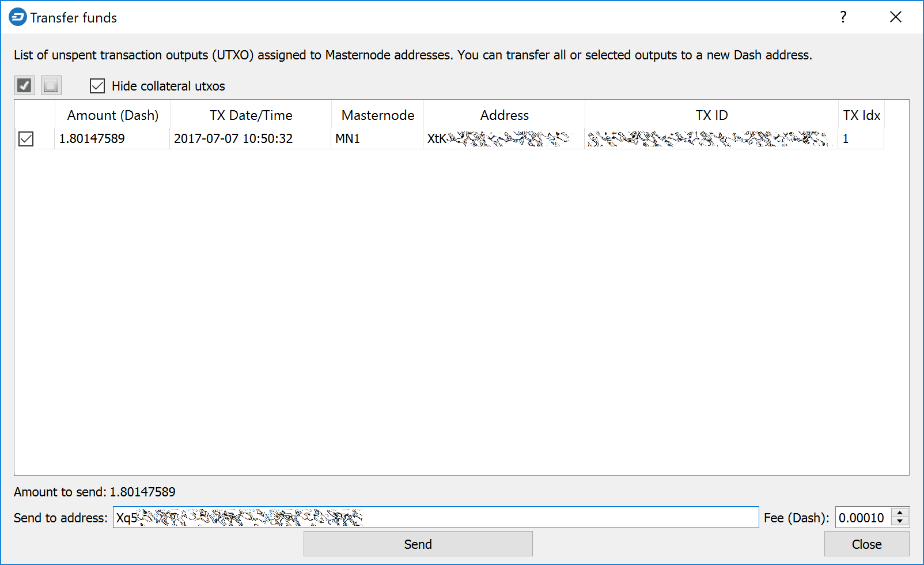This screenshot has width=924, height=565.
Task: Click the deselect all UTXOs icon
Action: click(x=51, y=85)
